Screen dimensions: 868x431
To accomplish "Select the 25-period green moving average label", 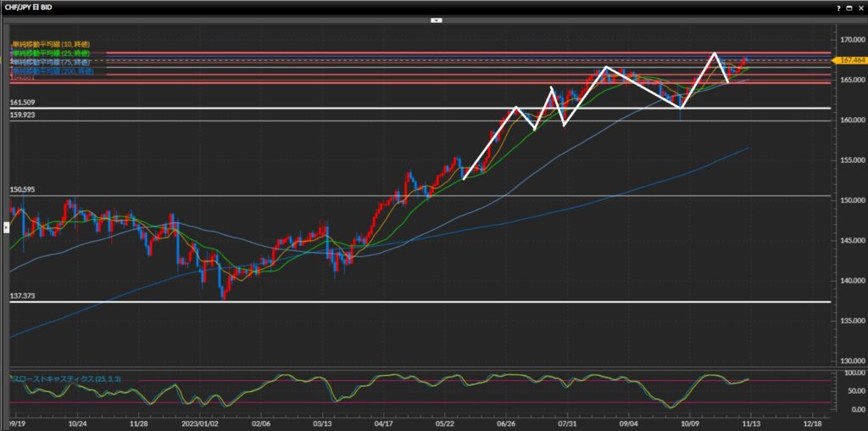I will tap(50, 53).
